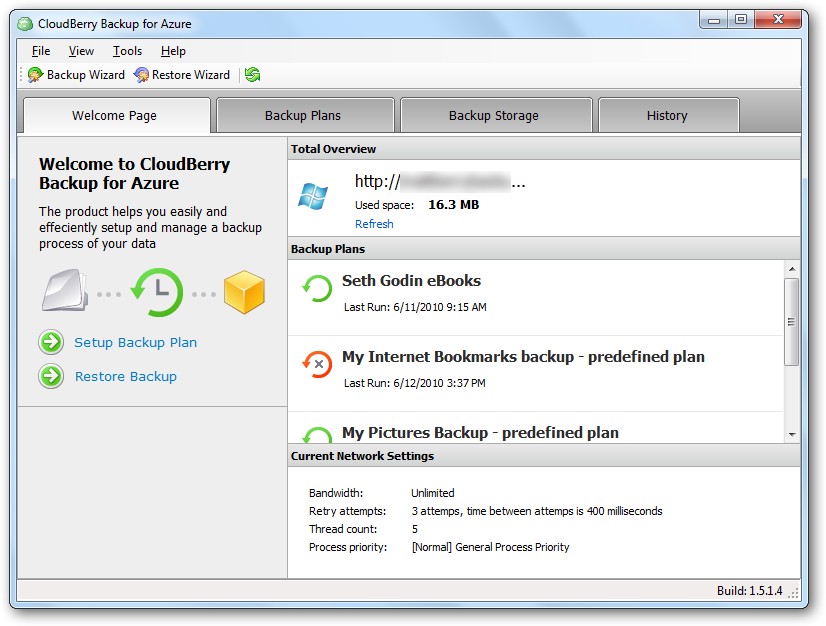Select My Internet Bookmarks backup plan title
The image size is (826, 626).
pyautogui.click(x=523, y=357)
